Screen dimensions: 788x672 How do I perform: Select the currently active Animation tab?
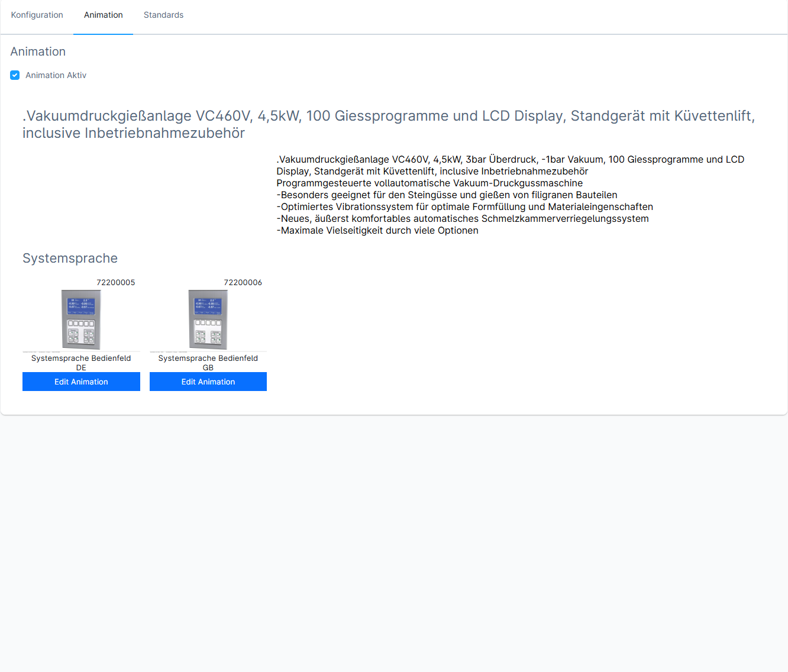[103, 15]
